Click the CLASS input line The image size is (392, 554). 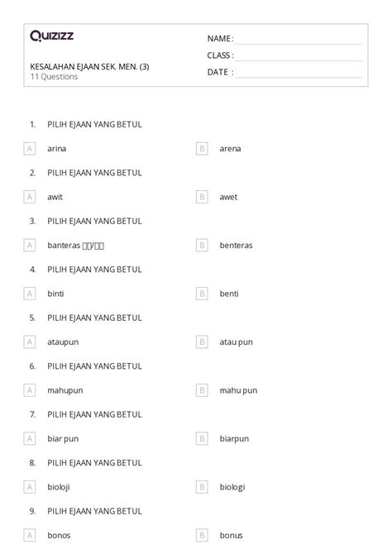(x=299, y=56)
